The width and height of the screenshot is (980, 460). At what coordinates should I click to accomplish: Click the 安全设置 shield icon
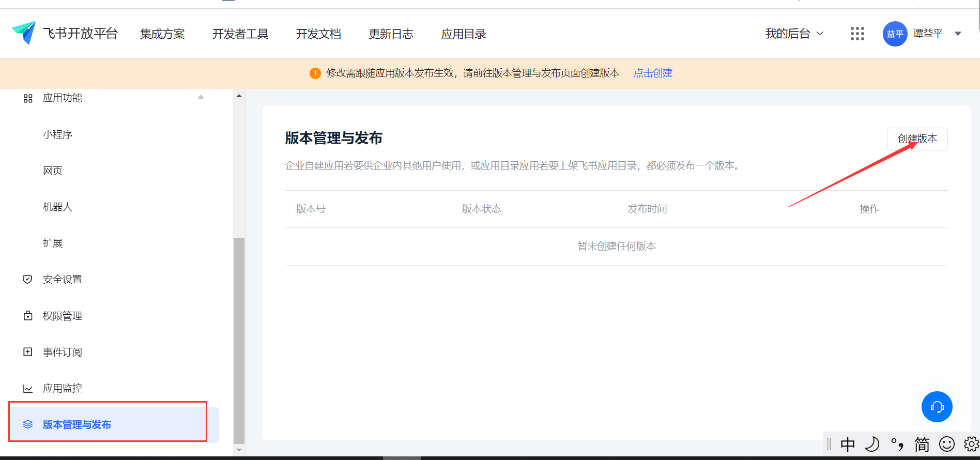pos(28,280)
